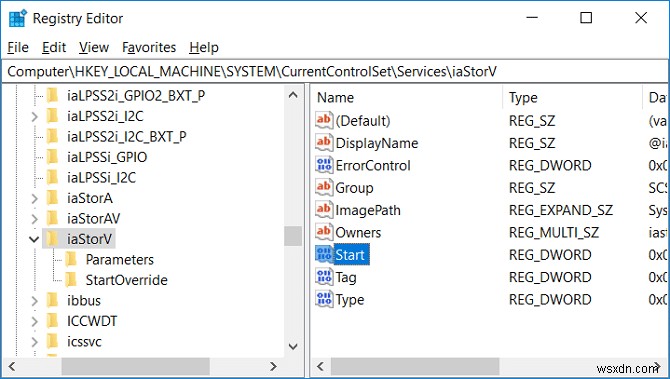
Task: Expand the ICCWDT key
Action: (35, 321)
